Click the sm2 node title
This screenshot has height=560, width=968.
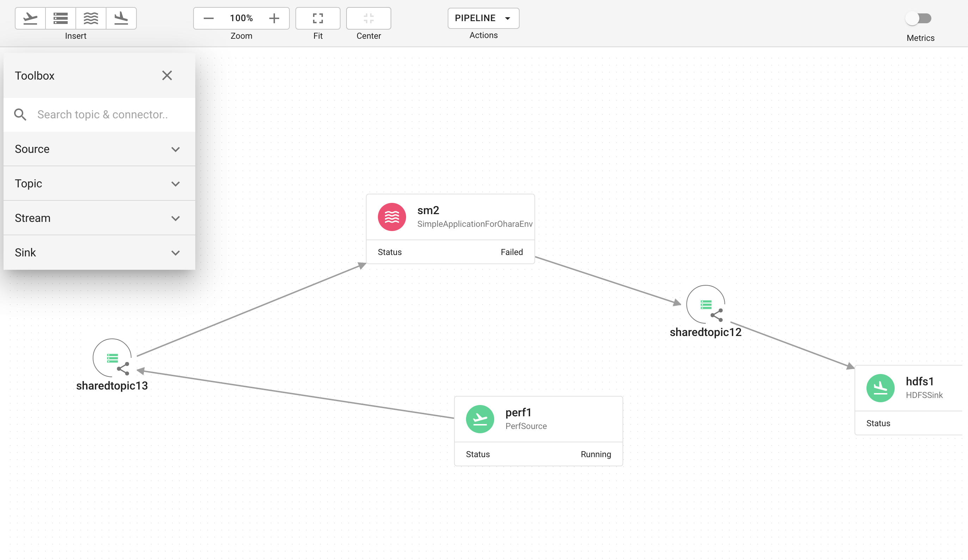tap(428, 210)
